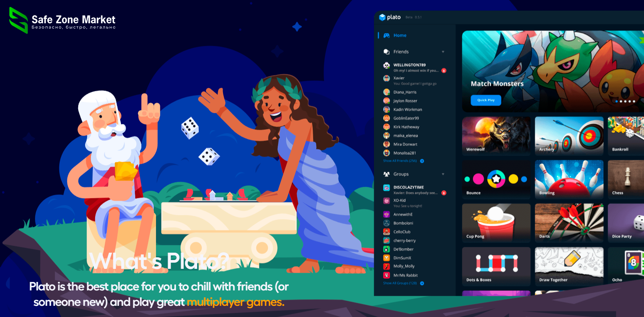Open the Cup Pong game tile
644x317 pixels.
(496, 223)
